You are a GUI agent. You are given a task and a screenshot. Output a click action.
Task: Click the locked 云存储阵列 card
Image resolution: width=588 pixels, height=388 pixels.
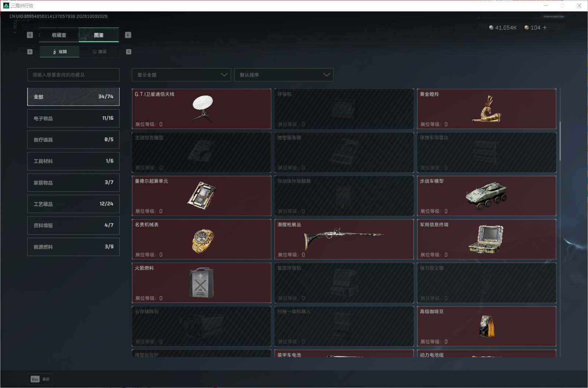202,326
